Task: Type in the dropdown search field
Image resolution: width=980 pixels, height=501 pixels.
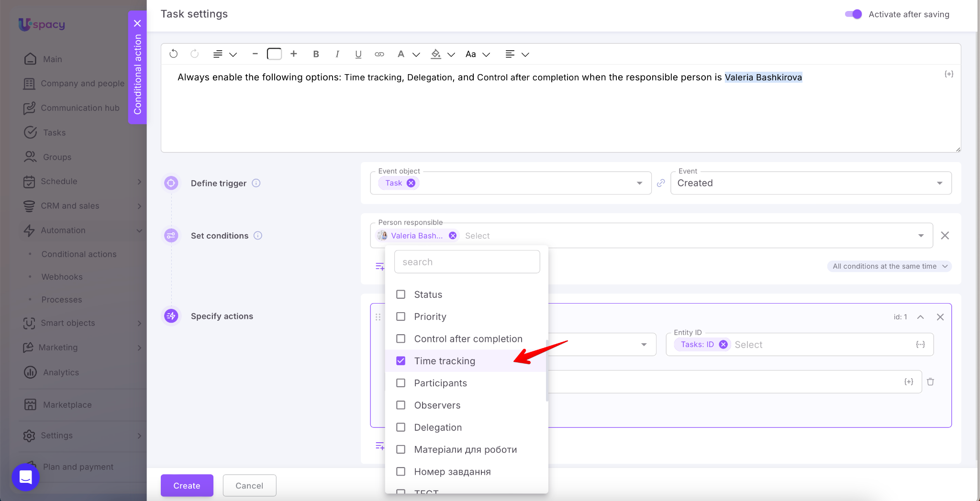Action: [467, 262]
